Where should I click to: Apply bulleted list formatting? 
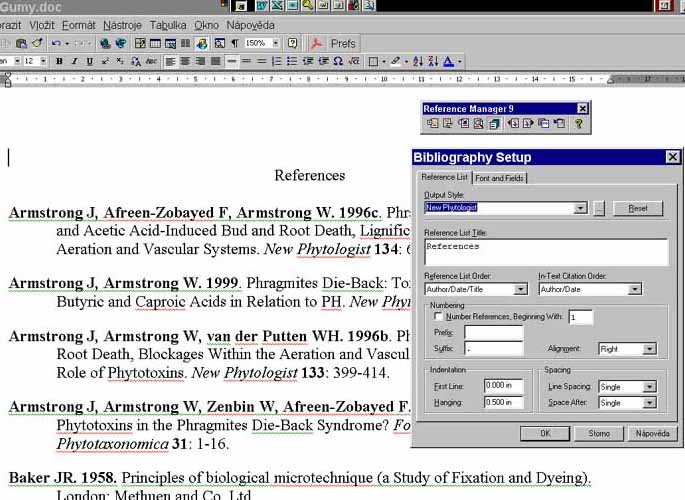292,61
